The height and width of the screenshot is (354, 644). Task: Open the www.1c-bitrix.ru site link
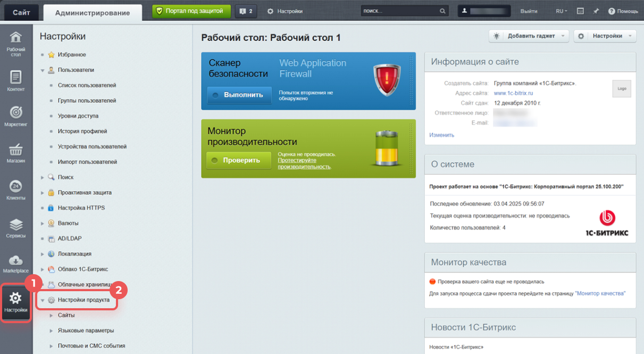(513, 93)
